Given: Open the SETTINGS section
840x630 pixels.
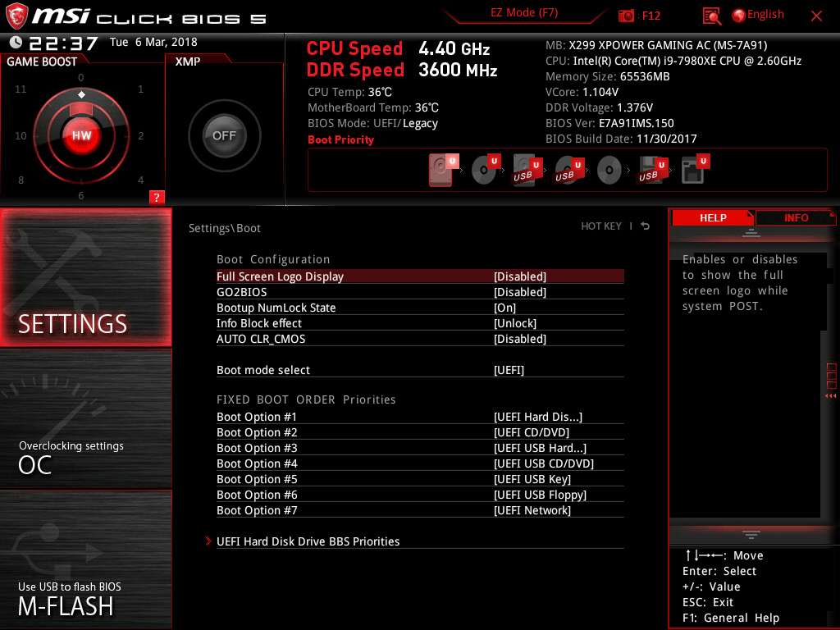Looking at the screenshot, I should 86,277.
